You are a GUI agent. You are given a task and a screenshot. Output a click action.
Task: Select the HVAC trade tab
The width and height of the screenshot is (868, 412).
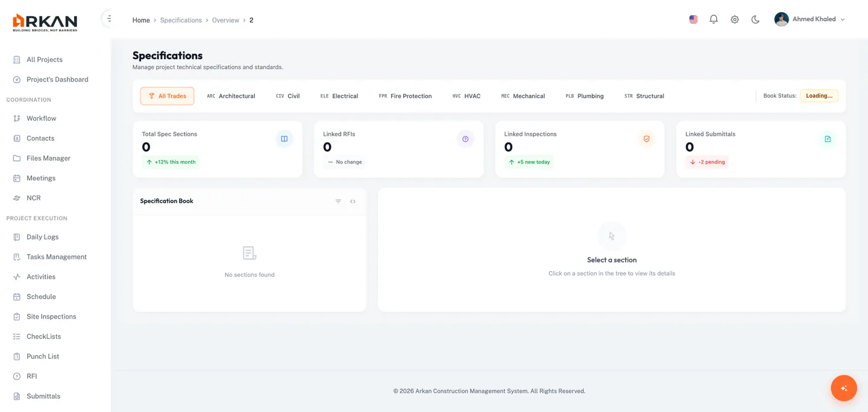pos(466,95)
